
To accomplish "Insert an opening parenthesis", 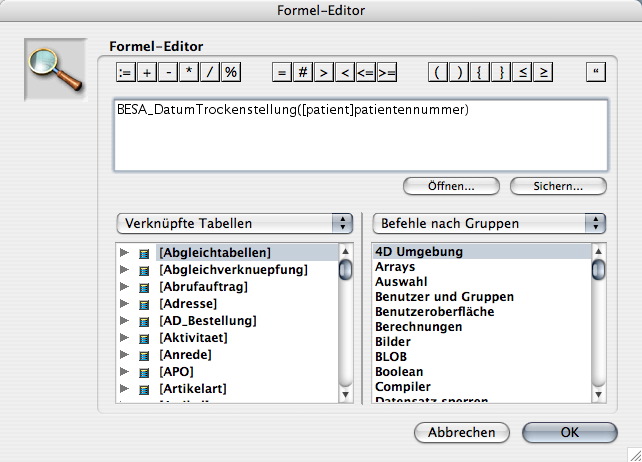I will pos(438,72).
